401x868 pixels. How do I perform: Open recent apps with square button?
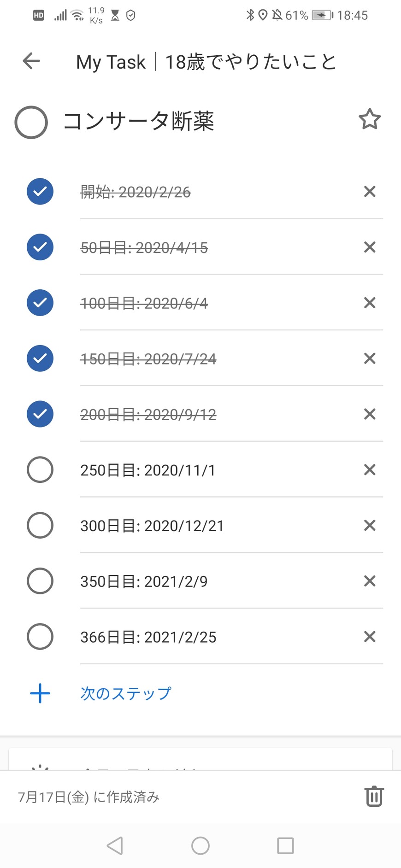[x=285, y=845]
